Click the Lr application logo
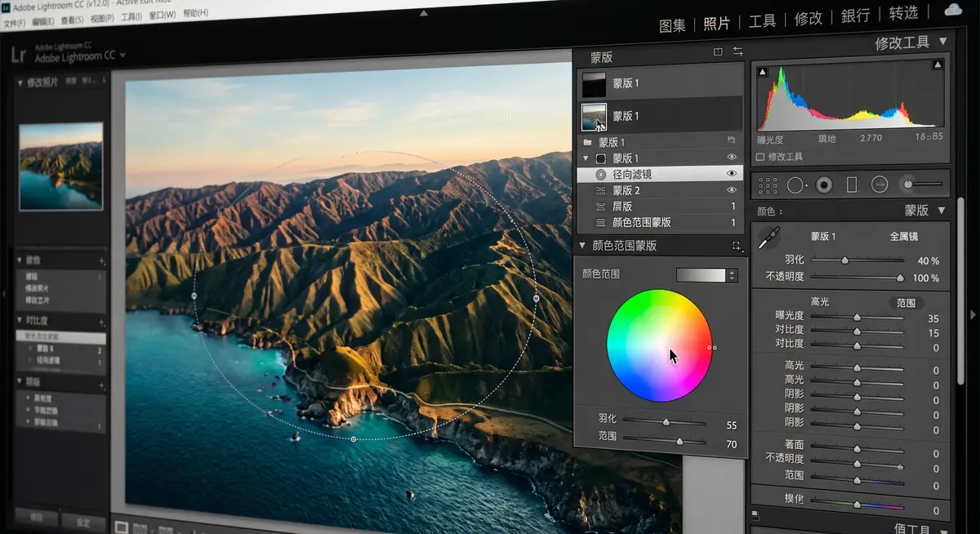Viewport: 980px width, 534px height. pyautogui.click(x=18, y=55)
